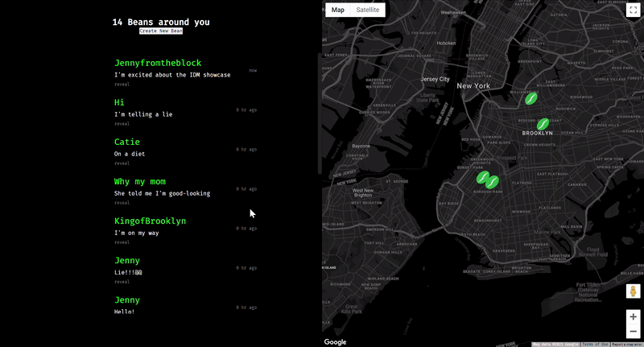
Task: Click the bean marker directly above Brooklyn label
Action: pos(543,123)
